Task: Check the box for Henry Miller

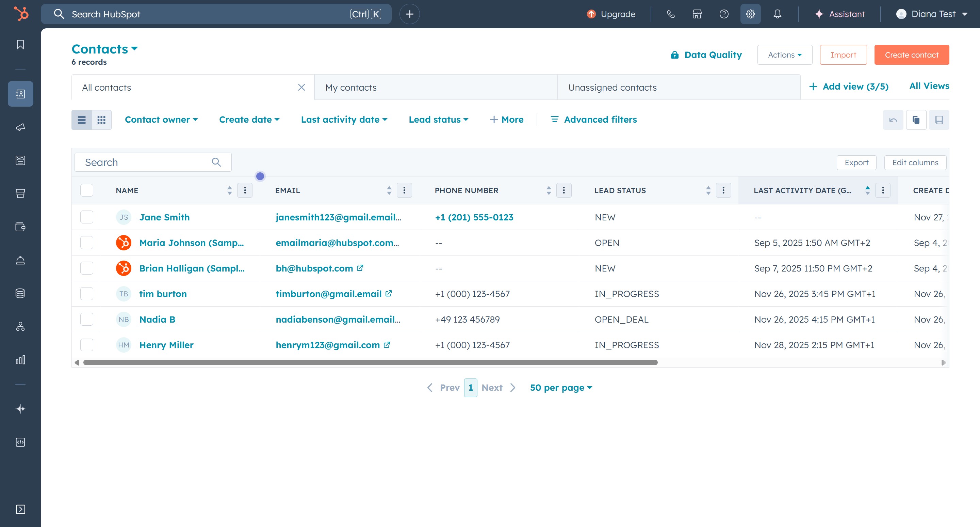Action: [x=87, y=345]
